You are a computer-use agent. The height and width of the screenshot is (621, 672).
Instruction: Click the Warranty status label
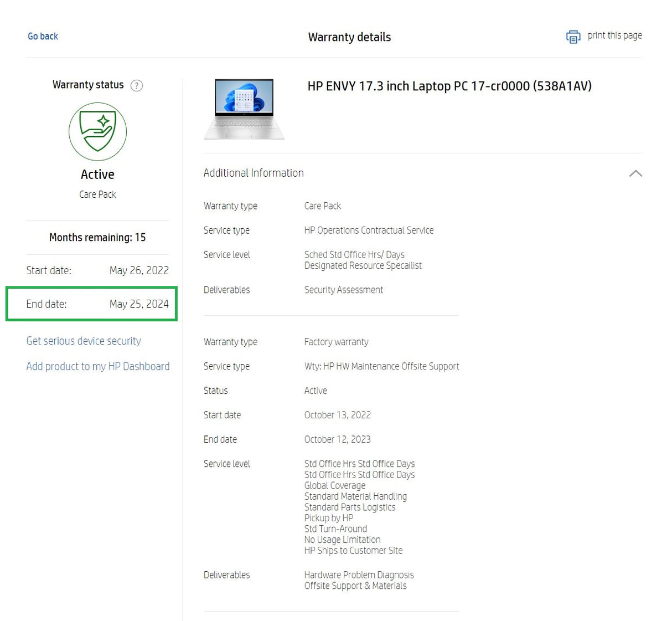tap(88, 85)
